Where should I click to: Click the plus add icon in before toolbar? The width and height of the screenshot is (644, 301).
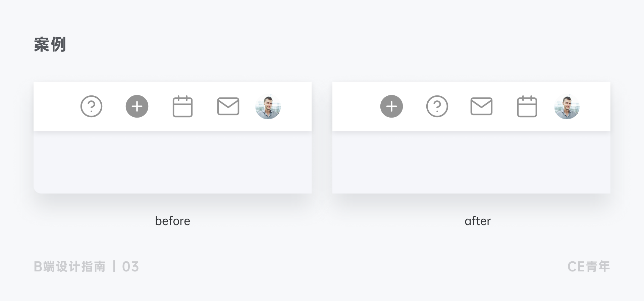coord(137,106)
